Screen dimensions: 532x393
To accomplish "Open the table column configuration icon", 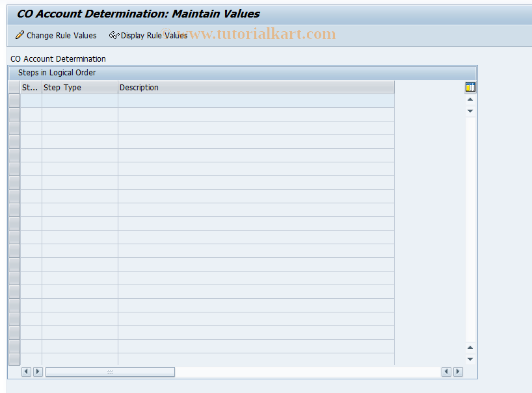I will point(470,86).
